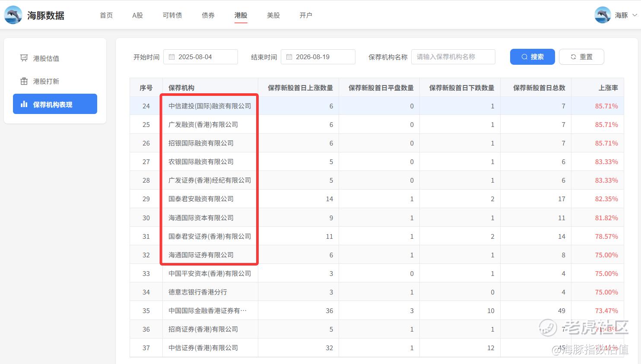Switch to the A股 tab
Viewport: 641px width, 364px height.
click(x=137, y=15)
